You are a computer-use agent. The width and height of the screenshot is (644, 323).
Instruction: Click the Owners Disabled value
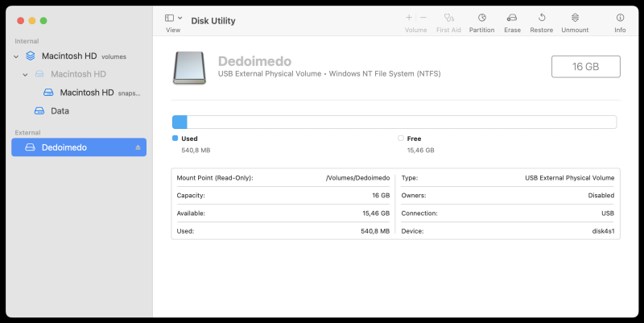point(601,195)
